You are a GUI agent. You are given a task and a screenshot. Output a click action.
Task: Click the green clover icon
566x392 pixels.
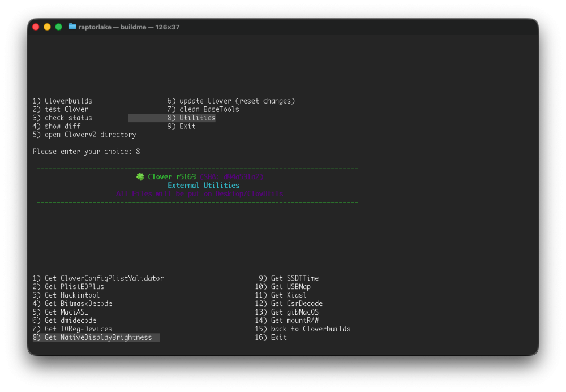click(140, 176)
